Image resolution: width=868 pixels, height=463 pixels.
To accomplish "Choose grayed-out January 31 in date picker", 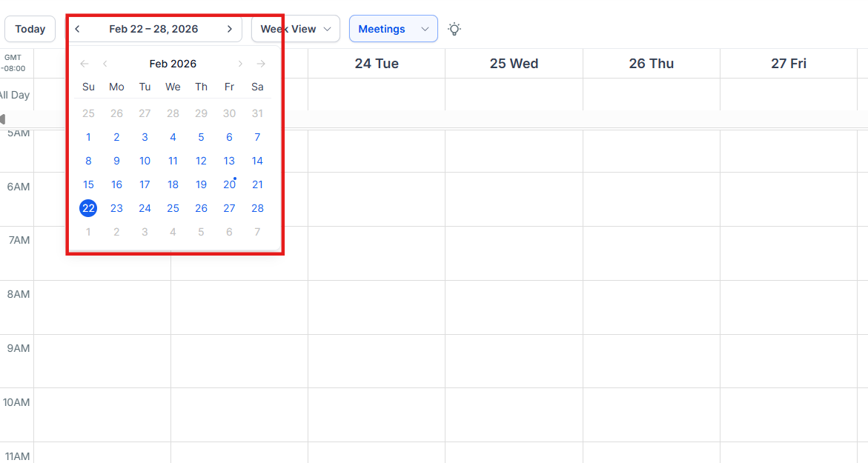I will click(x=257, y=113).
